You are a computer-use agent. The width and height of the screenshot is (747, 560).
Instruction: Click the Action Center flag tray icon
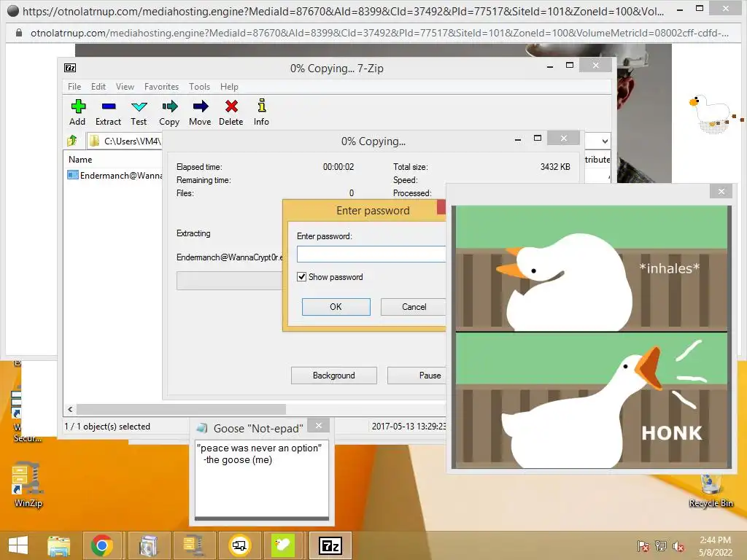point(643,546)
